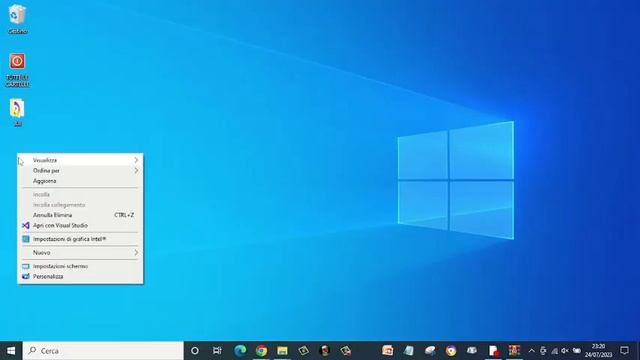This screenshot has width=640, height=360.
Task: Expand the Visualizza submenu
Action: pyautogui.click(x=80, y=160)
